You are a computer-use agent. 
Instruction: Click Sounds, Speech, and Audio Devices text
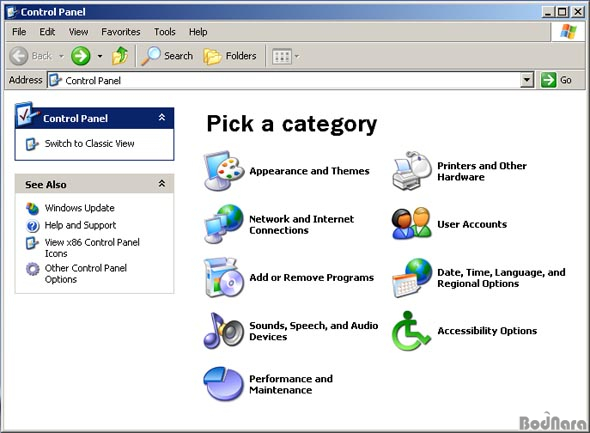point(314,331)
